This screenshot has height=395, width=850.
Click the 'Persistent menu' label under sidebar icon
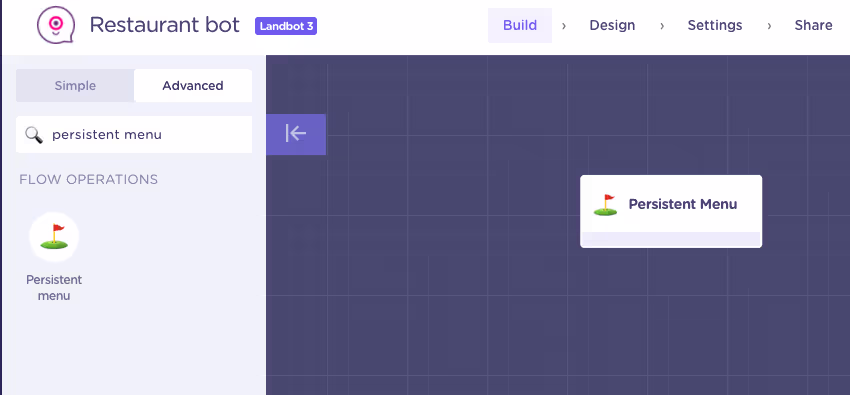(54, 288)
